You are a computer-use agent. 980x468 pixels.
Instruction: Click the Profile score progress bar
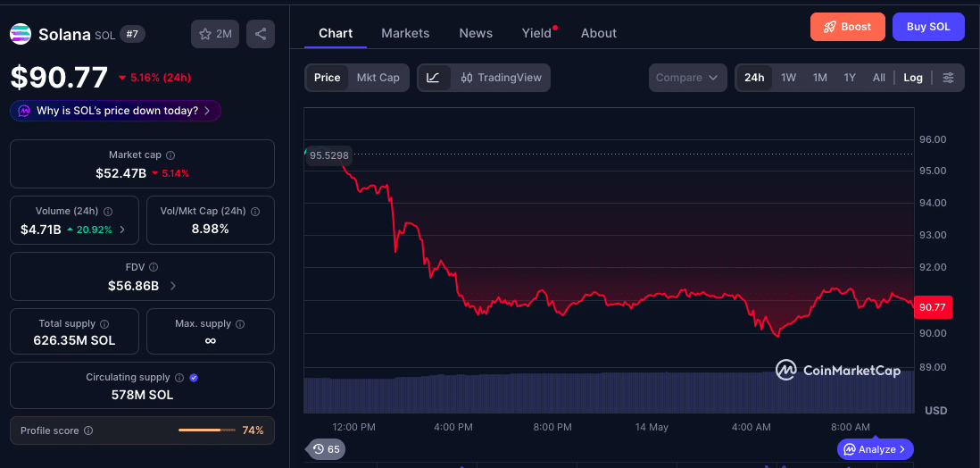pos(206,430)
